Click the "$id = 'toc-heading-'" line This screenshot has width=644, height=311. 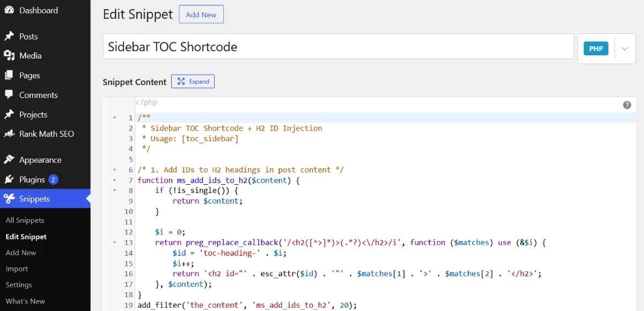(x=229, y=253)
